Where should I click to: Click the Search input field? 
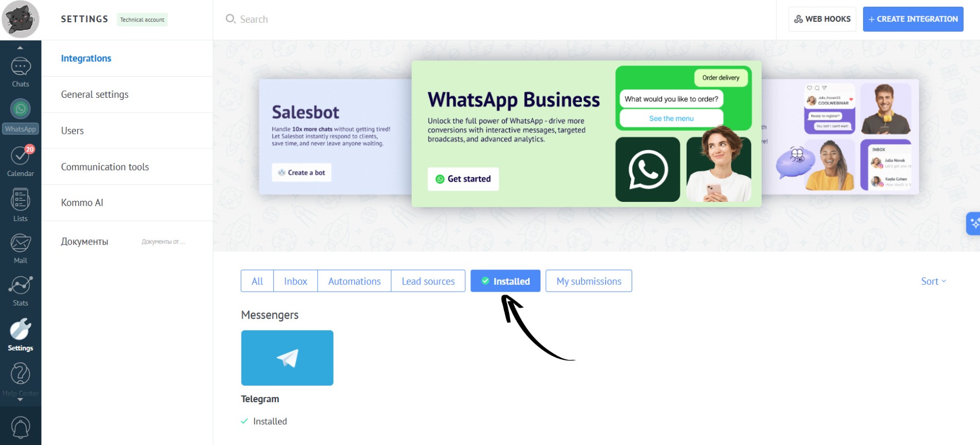click(494, 20)
